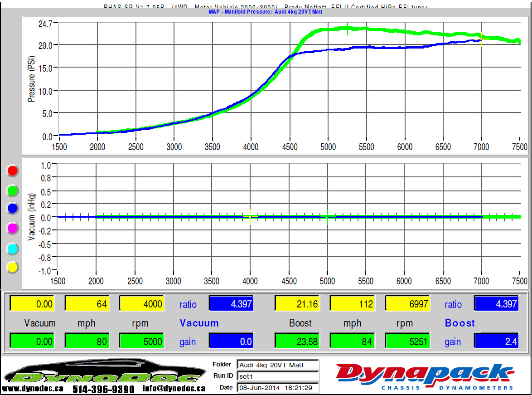This screenshot has width=532, height=395.
Task: Click the info@dynodoc.ca email address
Action: coord(173,389)
